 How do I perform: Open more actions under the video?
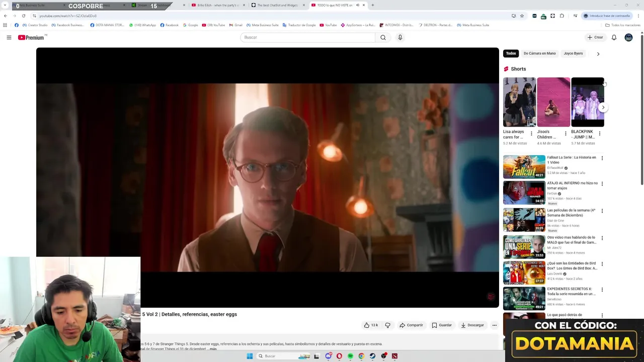[494, 325]
